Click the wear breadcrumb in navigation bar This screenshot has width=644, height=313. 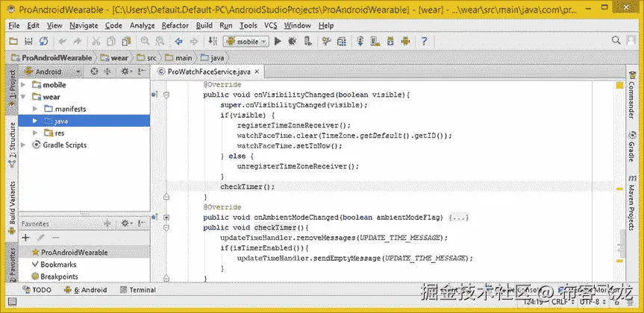[x=115, y=58]
